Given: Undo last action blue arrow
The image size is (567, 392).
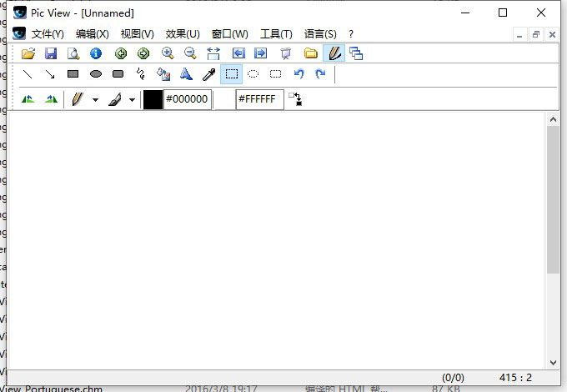Looking at the screenshot, I should 299,74.
